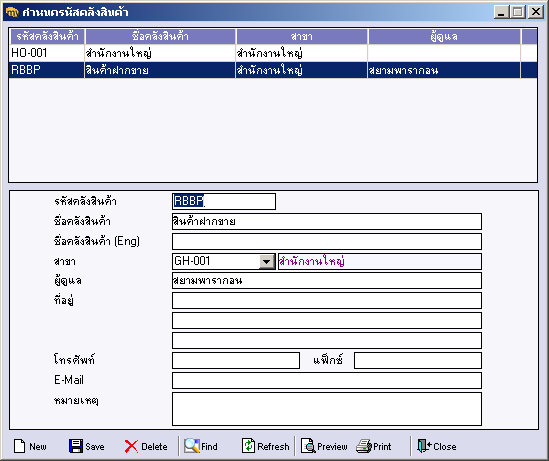Click the โทรศัพท์ phone input field
Image resolution: width=549 pixels, height=461 pixels.
click(x=236, y=361)
